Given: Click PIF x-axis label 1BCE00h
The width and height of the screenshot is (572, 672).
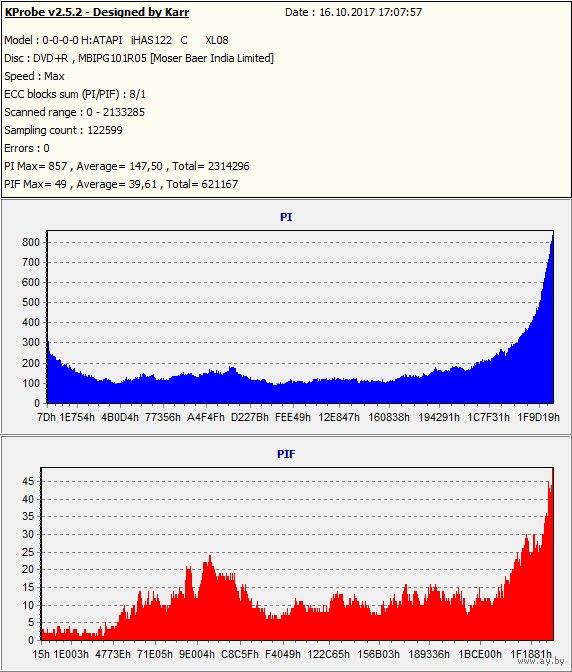Looking at the screenshot, I should tap(480, 654).
